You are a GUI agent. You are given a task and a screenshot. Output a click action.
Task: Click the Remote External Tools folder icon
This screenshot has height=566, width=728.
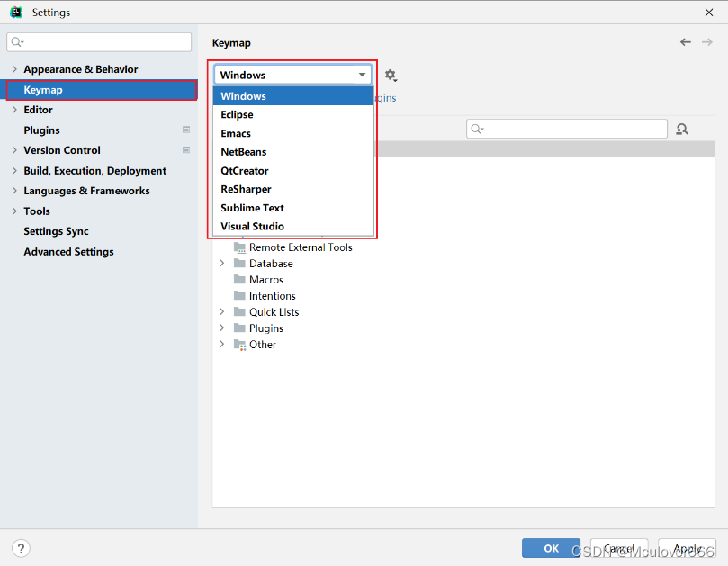coord(239,247)
